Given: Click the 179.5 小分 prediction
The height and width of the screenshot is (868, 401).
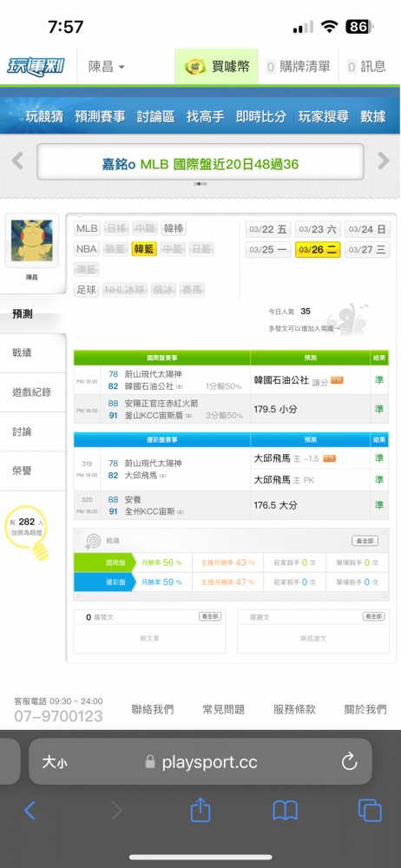Looking at the screenshot, I should point(276,409).
